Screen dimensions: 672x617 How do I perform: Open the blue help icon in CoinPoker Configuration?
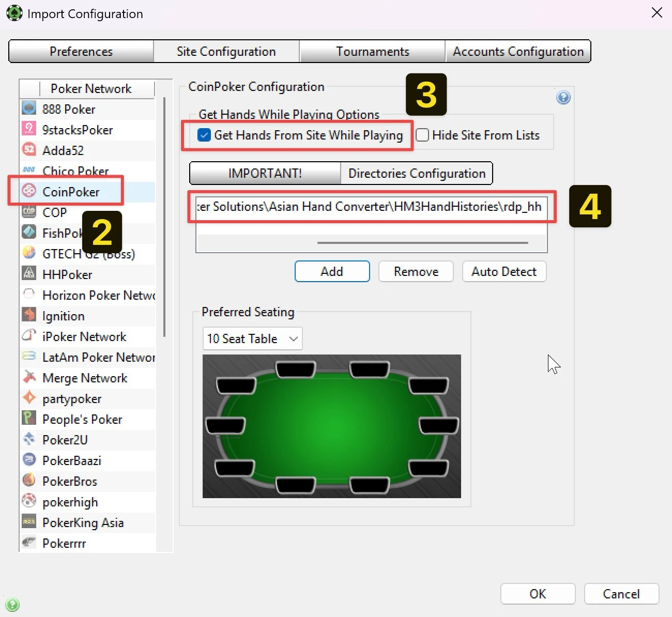(x=563, y=98)
